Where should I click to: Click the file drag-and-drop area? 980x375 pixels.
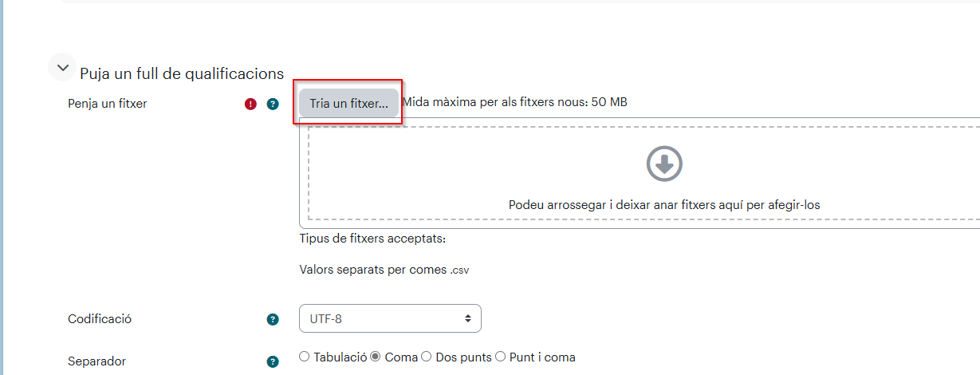pos(643,172)
